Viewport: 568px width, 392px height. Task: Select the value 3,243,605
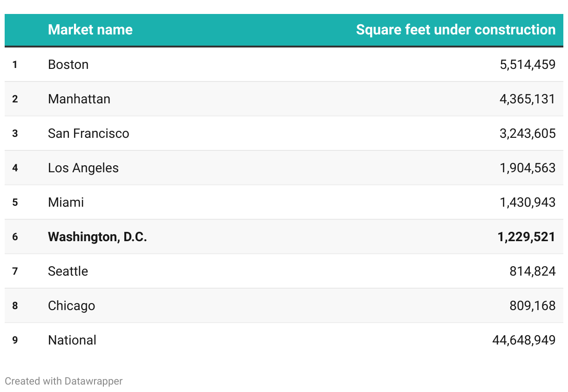(527, 134)
